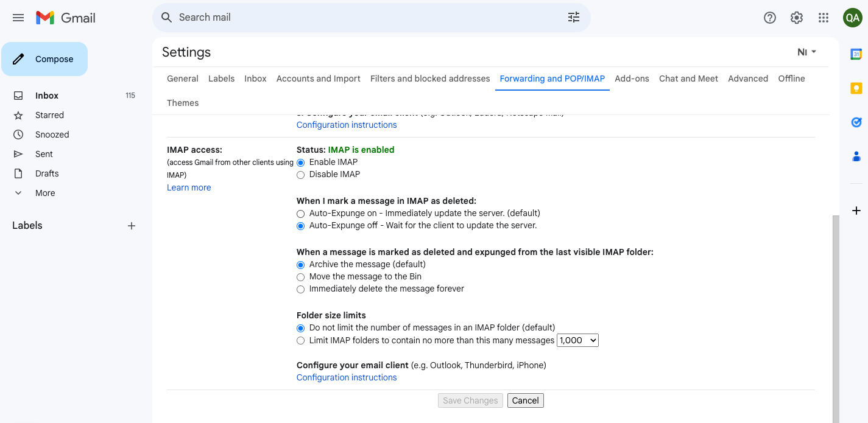Open the IMAP access Learn more link
This screenshot has width=868, height=423.
coord(189,187)
